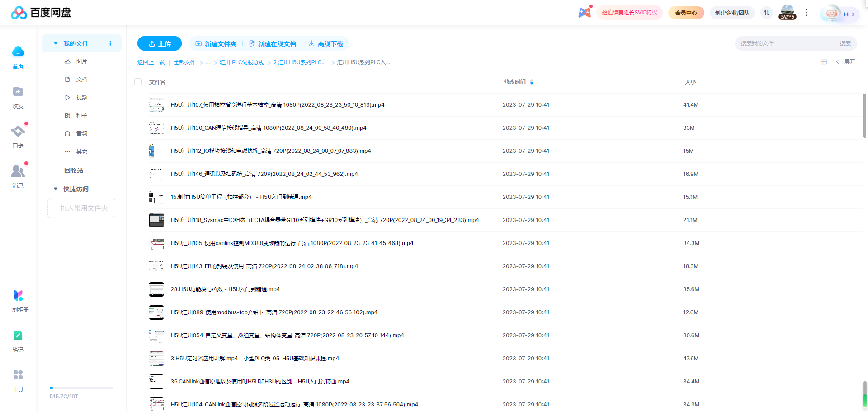
Task: Go to 2 汇川H5U系列PLC breadcrumb
Action: (x=299, y=62)
